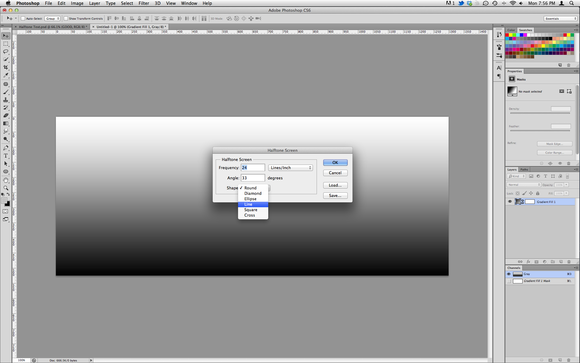Hide the Gradient Fill 1 layer
Image resolution: width=580 pixels, height=363 pixels.
tap(510, 202)
